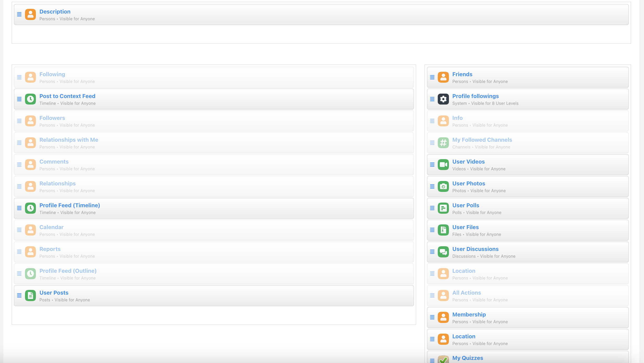Screen dimensions: 644x363
Task: Open the disabled Calendar block
Action: [x=51, y=227]
